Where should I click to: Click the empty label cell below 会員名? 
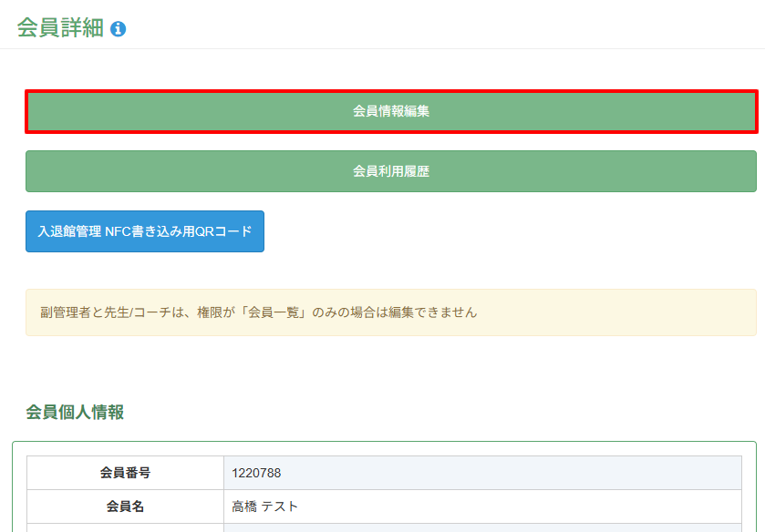(125, 527)
